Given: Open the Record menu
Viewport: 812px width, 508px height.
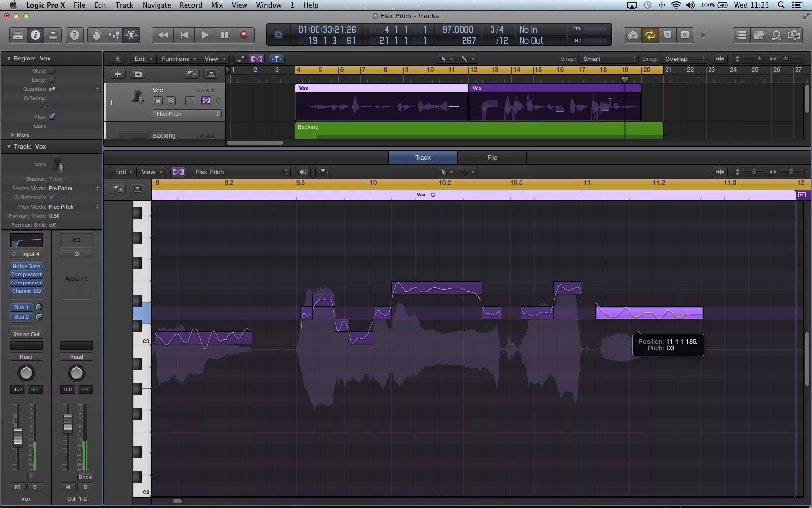Looking at the screenshot, I should [191, 5].
